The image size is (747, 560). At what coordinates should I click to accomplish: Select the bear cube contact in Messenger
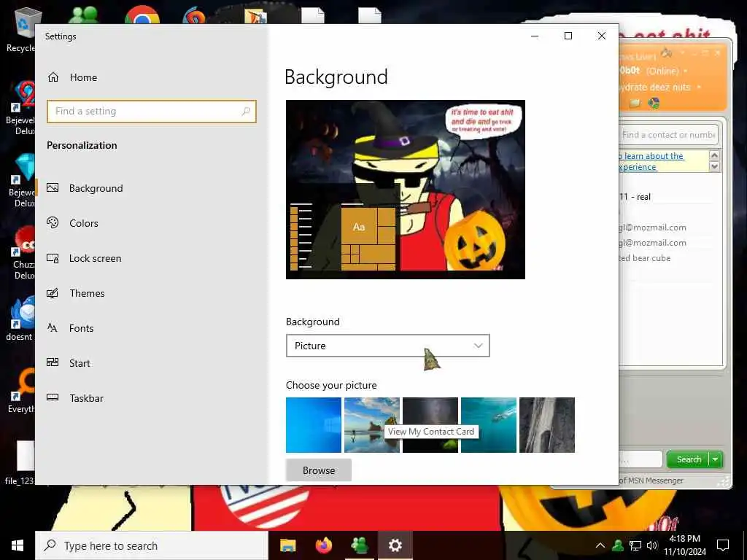(645, 258)
